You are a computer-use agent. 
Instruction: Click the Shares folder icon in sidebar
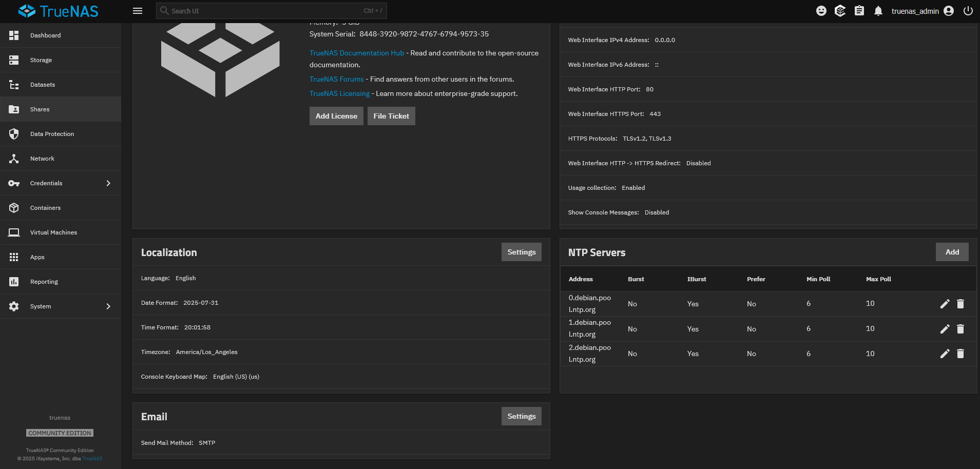coord(14,109)
